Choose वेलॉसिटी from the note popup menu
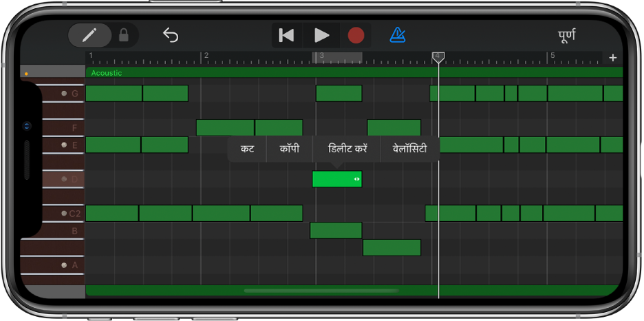The height and width of the screenshot is (321, 644). [x=409, y=149]
